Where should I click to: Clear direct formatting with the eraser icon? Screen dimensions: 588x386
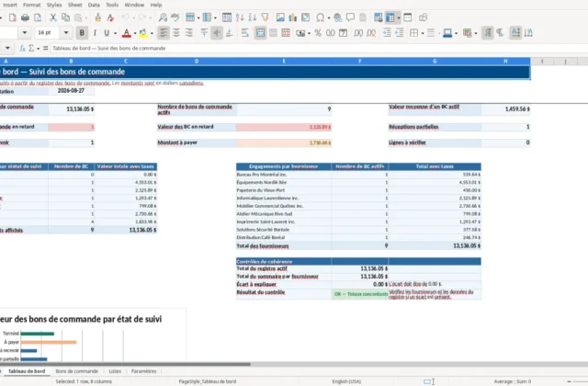click(x=110, y=17)
